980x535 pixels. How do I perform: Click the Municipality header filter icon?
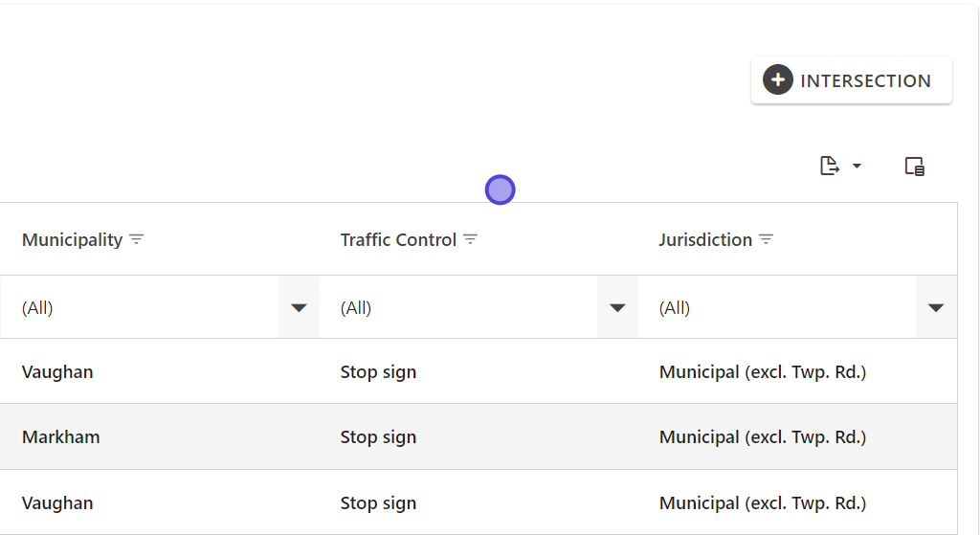coord(137,239)
